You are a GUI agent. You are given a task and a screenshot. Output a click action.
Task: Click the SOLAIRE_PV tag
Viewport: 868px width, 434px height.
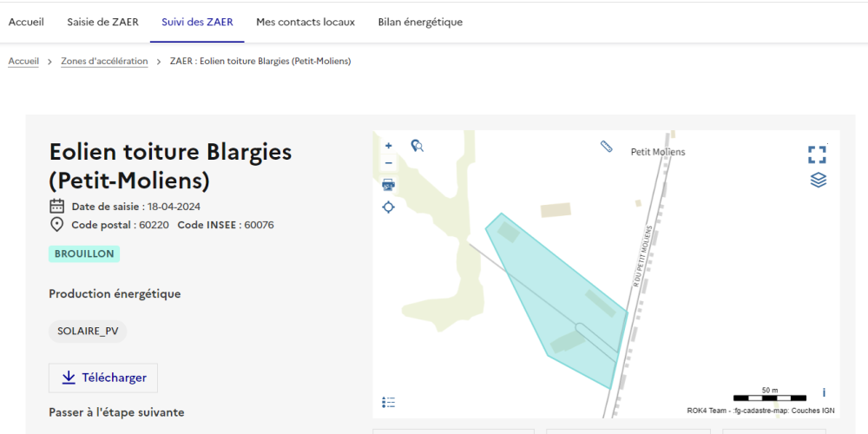(88, 331)
